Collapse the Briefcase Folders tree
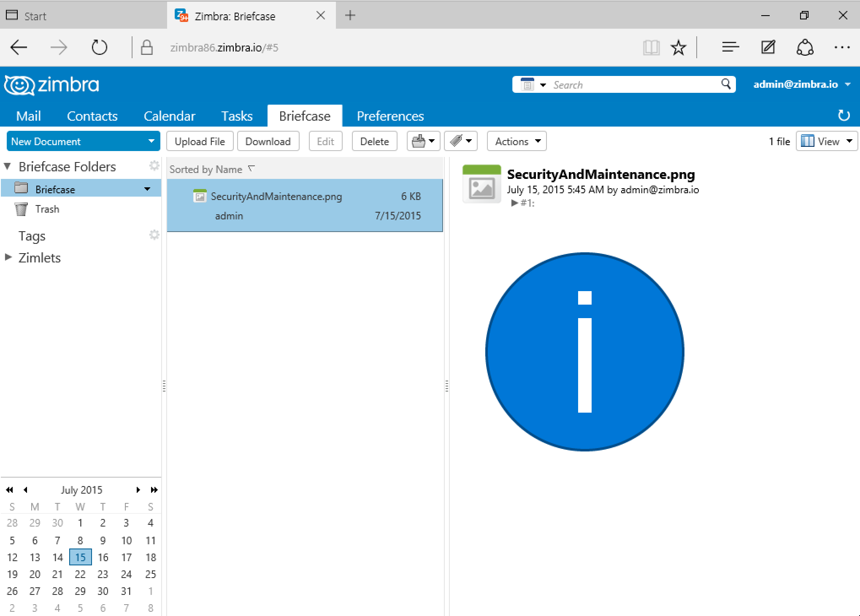860x616 pixels. pos(8,166)
